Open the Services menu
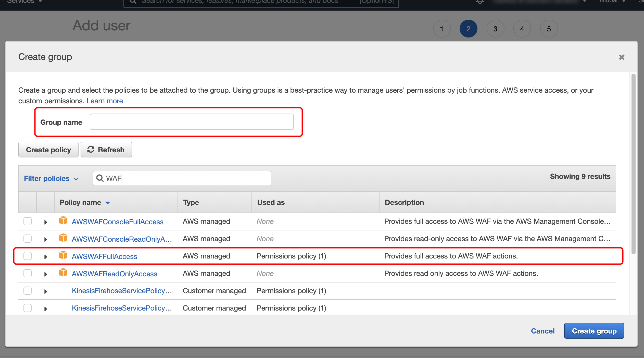644x358 pixels. coord(24,2)
